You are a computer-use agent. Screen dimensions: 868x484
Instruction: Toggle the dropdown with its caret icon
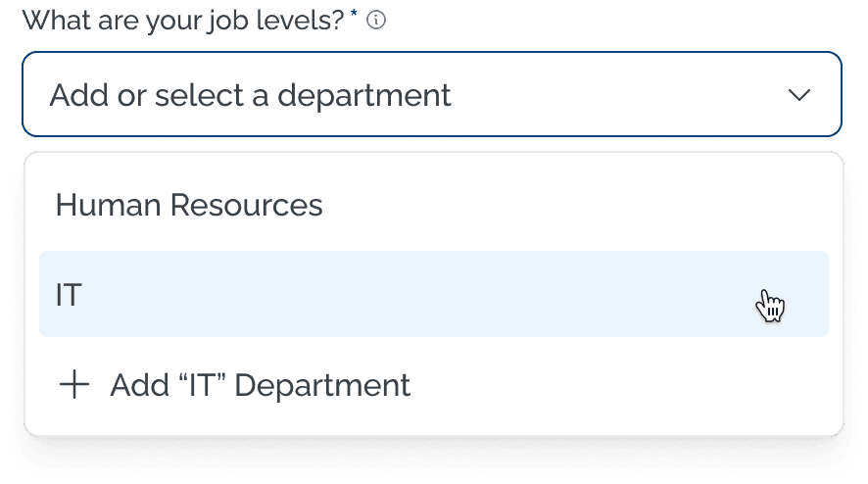point(799,95)
